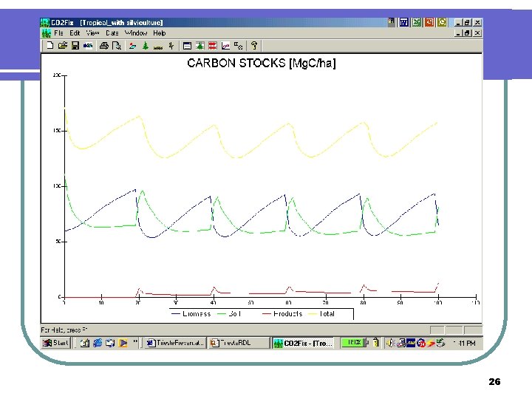Viewport: 532px width, 399px height.
Task: Click the window view toolbar icon
Action: (187, 46)
